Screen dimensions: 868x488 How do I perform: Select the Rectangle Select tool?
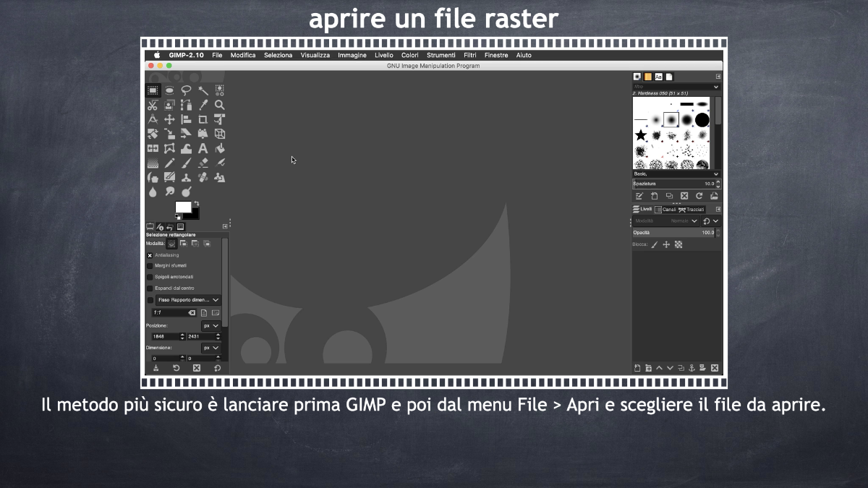[x=153, y=90]
